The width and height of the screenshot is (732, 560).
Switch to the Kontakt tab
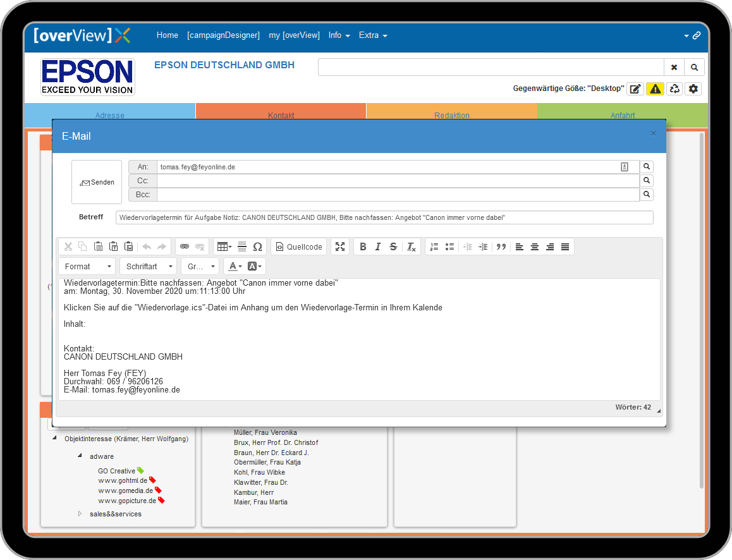pyautogui.click(x=281, y=115)
